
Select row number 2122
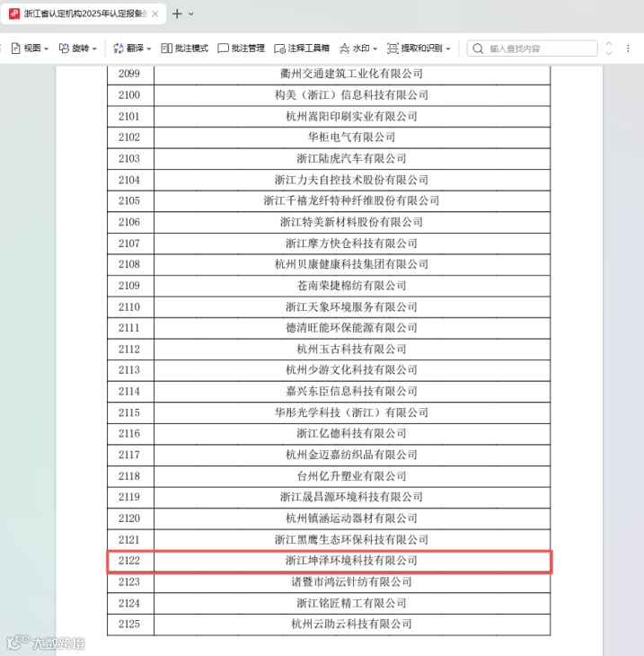129,561
